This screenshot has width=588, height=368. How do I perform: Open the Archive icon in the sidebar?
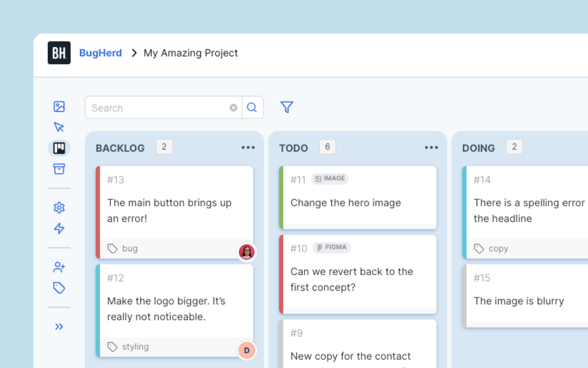coord(59,169)
